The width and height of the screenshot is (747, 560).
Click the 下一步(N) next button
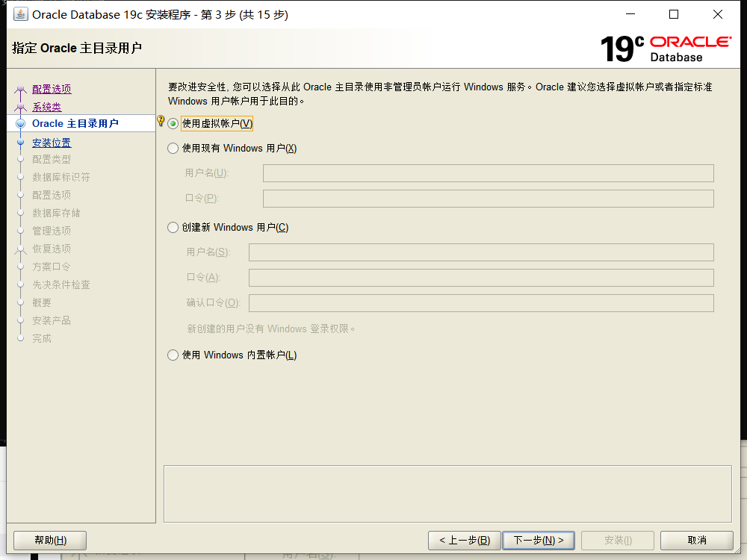click(x=539, y=541)
